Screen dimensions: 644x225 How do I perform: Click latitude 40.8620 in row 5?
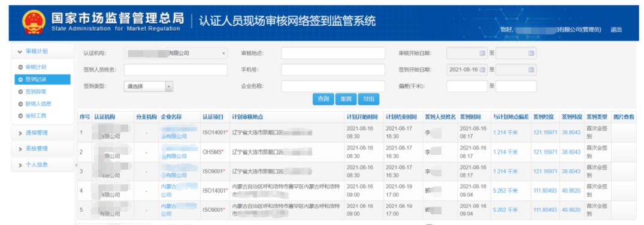click(572, 210)
